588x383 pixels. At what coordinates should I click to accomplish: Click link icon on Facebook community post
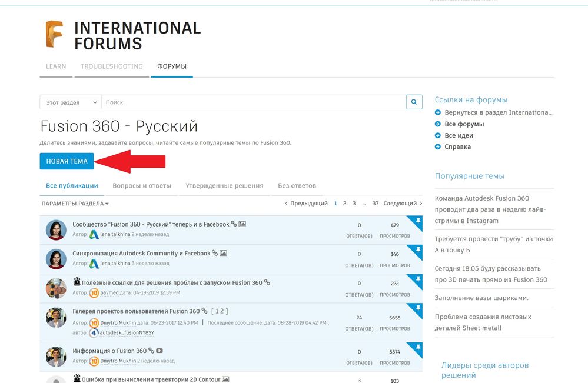tap(234, 224)
